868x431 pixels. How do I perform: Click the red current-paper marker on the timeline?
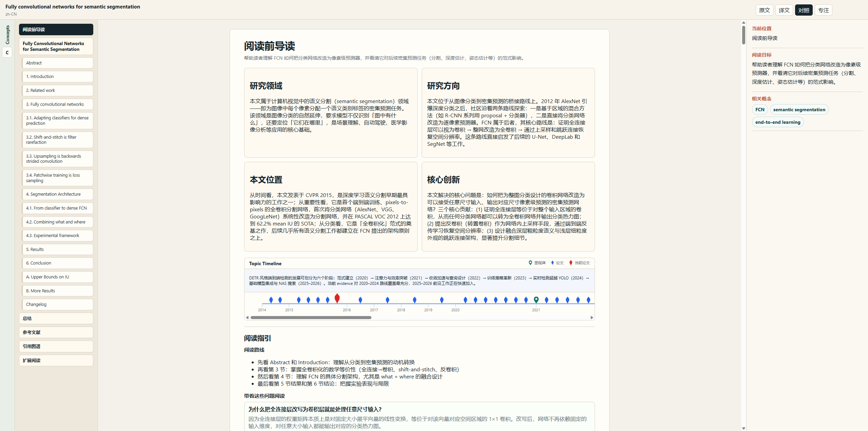pyautogui.click(x=337, y=298)
